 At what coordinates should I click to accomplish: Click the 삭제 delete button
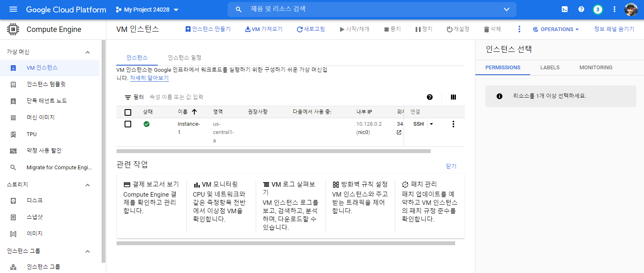coord(492,29)
